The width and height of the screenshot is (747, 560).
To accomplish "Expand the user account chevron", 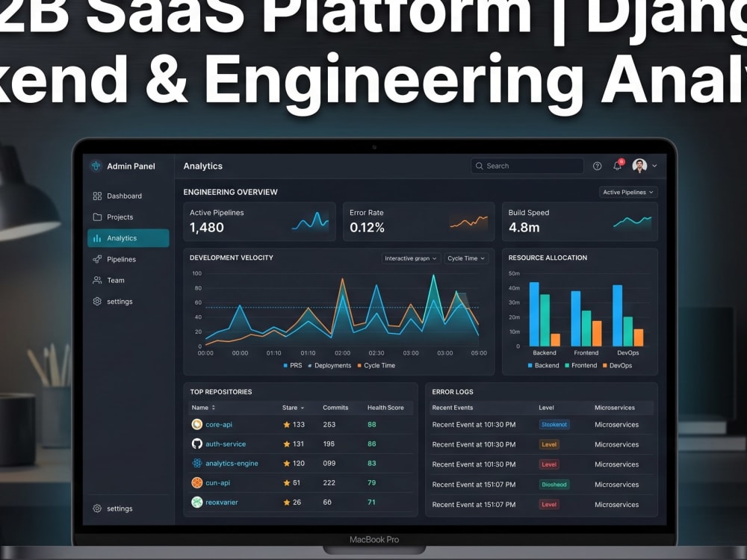I will click(654, 166).
